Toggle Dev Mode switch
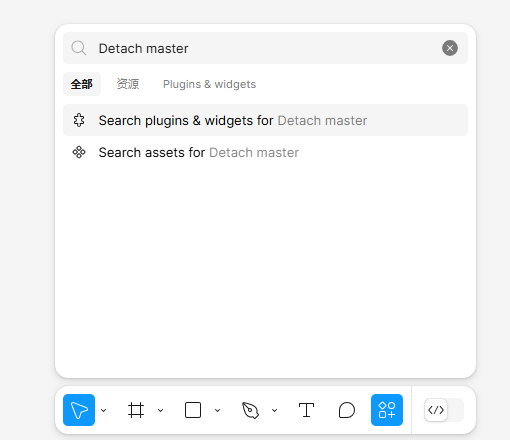Viewport: 510px width, 440px height. tap(444, 410)
